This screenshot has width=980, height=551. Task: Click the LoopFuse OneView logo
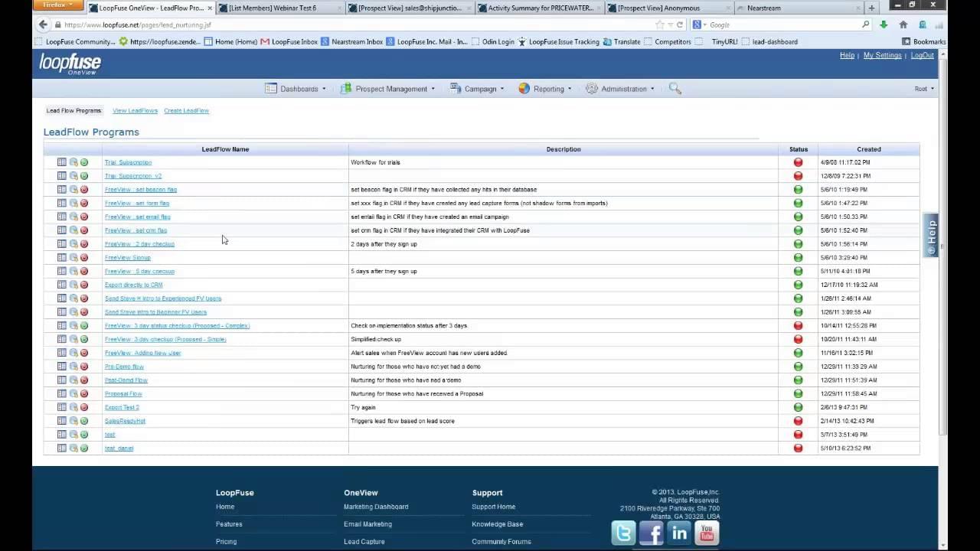[x=69, y=64]
